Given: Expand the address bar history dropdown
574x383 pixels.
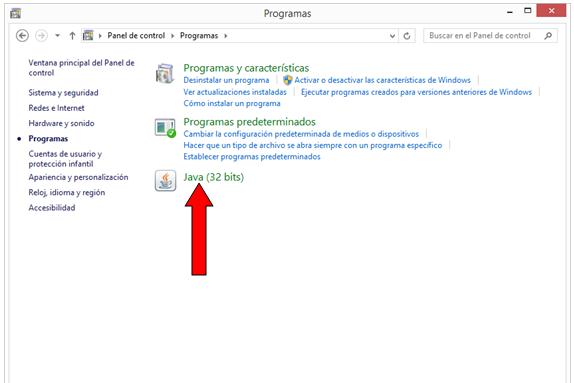Looking at the screenshot, I should pyautogui.click(x=392, y=36).
